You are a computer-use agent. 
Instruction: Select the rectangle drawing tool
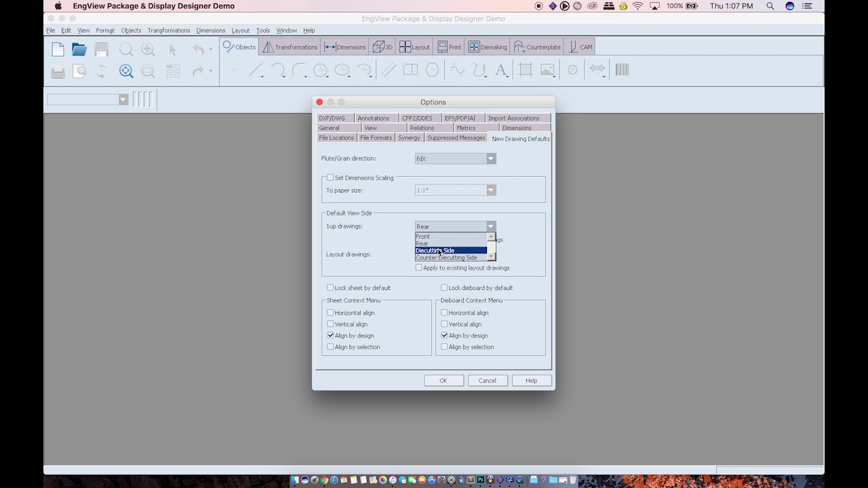[x=410, y=70]
